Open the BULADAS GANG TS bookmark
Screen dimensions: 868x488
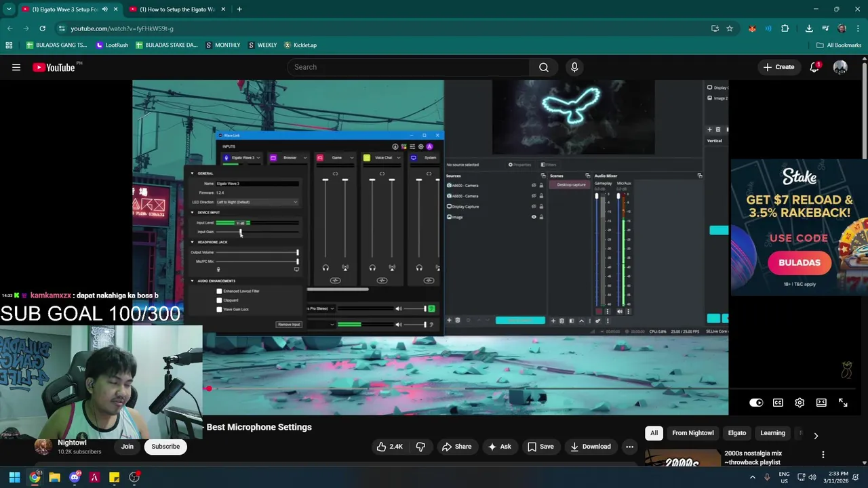click(56, 45)
